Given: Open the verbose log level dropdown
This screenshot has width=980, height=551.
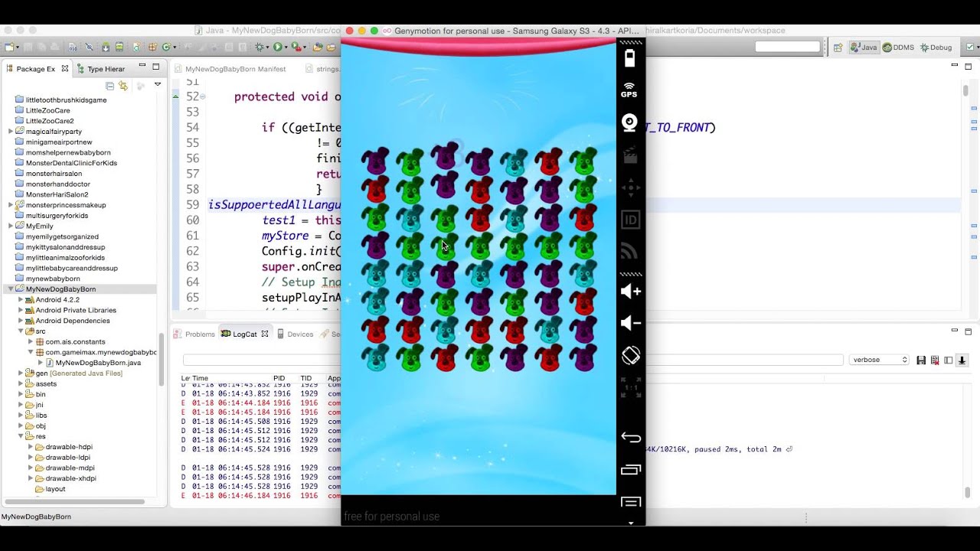Looking at the screenshot, I should (x=879, y=360).
